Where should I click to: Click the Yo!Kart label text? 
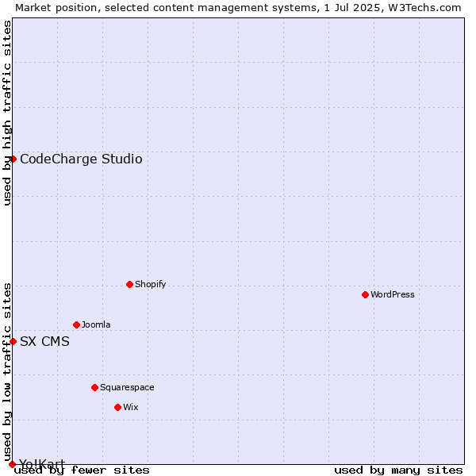(x=42, y=464)
